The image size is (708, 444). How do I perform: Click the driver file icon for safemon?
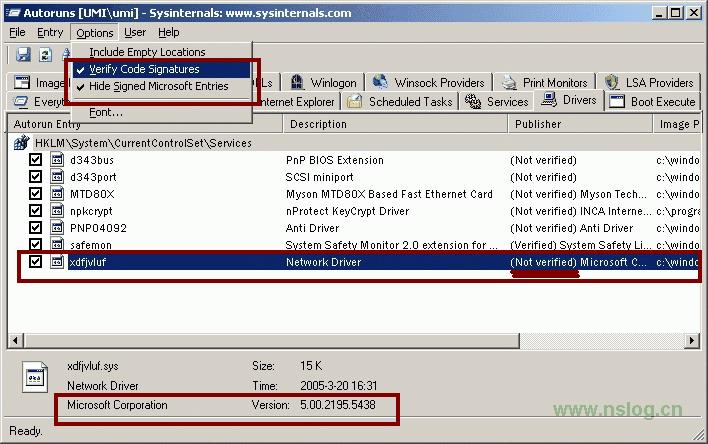pos(57,244)
